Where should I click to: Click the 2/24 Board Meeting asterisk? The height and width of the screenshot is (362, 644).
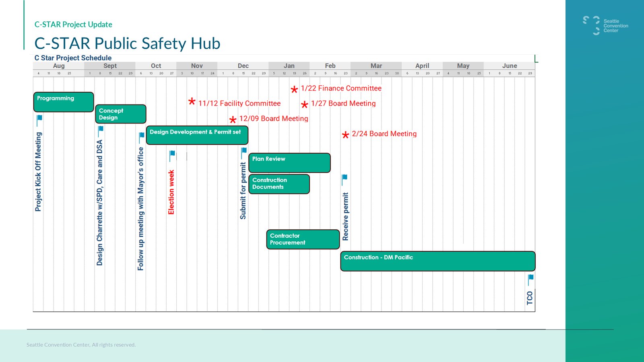[x=345, y=135]
